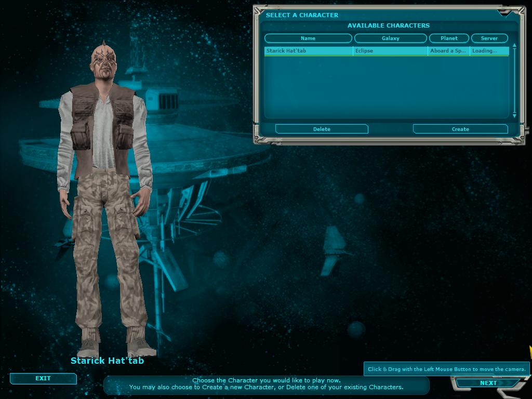Image resolution: width=532 pixels, height=399 pixels.
Task: Select Starick Hat'tab in character list
Action: point(308,51)
